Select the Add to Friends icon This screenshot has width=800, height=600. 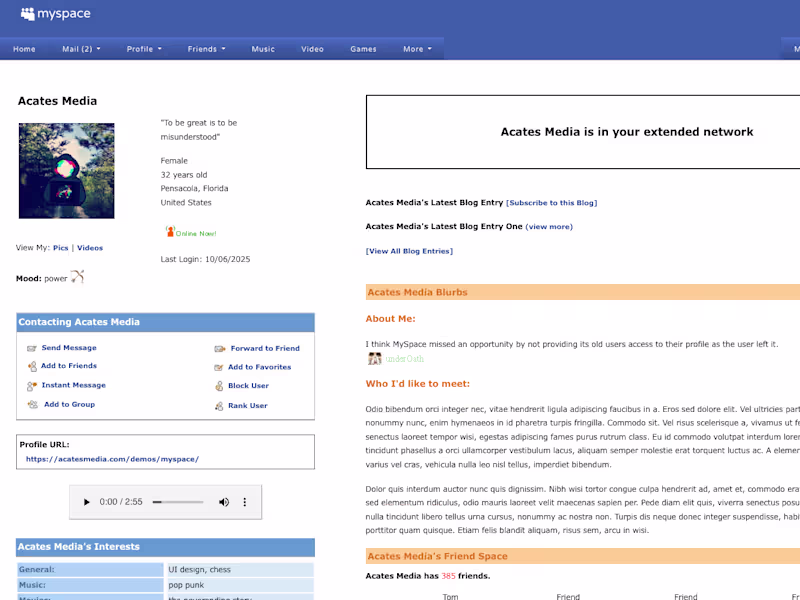[33, 366]
